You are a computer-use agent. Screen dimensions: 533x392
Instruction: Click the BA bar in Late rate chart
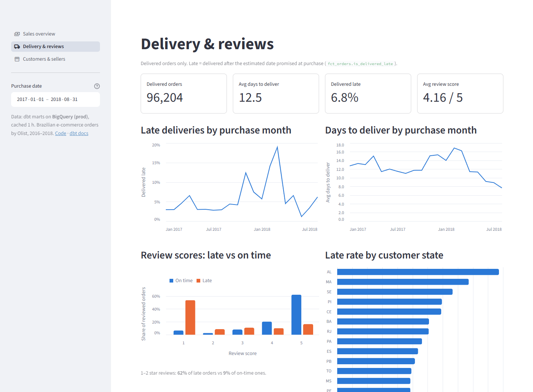383,322
